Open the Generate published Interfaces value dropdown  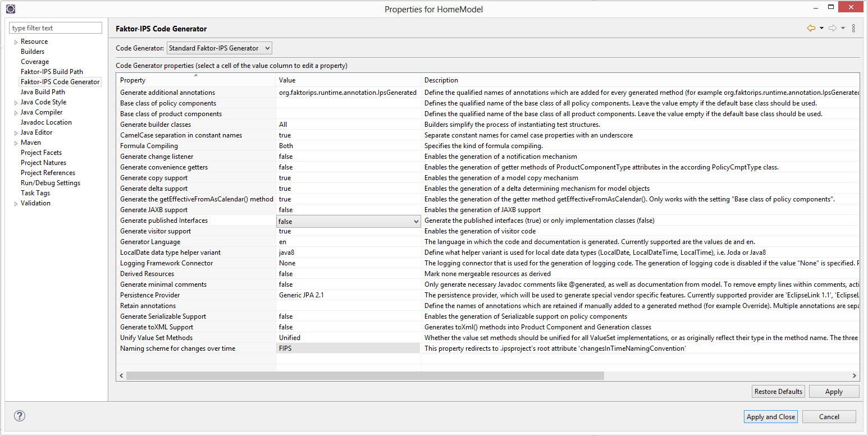click(x=416, y=222)
